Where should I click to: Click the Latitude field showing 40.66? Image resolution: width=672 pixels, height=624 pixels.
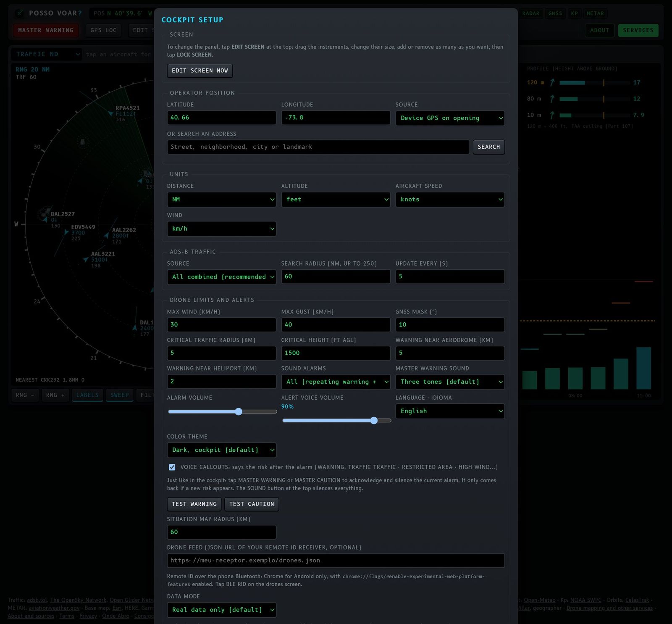221,118
